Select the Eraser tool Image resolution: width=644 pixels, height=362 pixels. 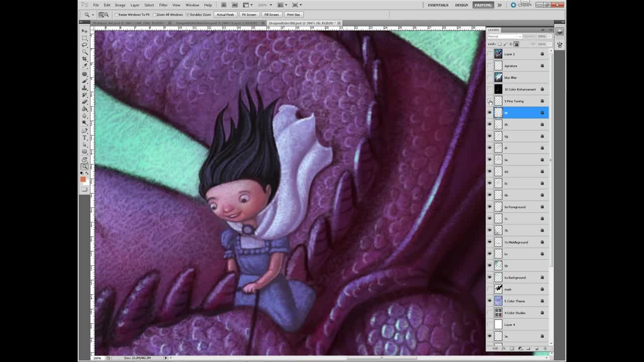85,102
